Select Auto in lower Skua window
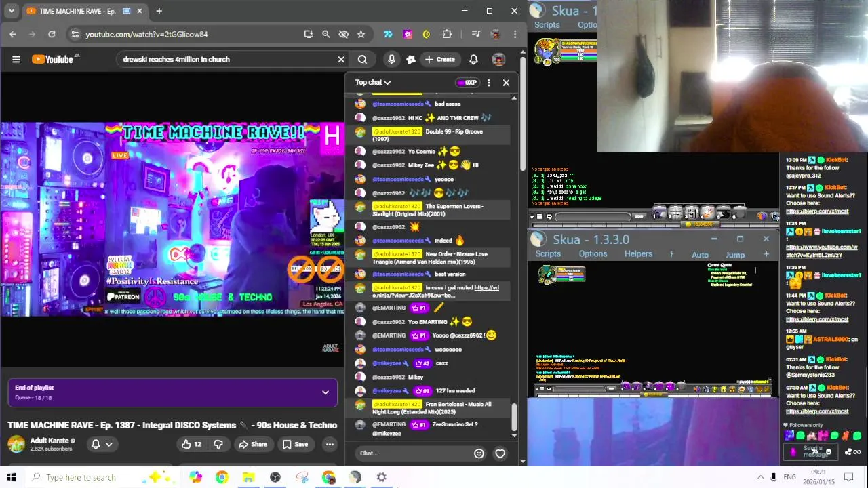The image size is (868, 488). (700, 255)
